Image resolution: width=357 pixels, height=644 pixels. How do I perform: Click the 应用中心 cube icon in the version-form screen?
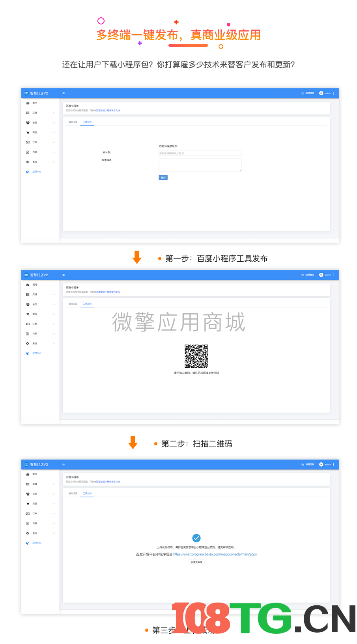click(28, 172)
